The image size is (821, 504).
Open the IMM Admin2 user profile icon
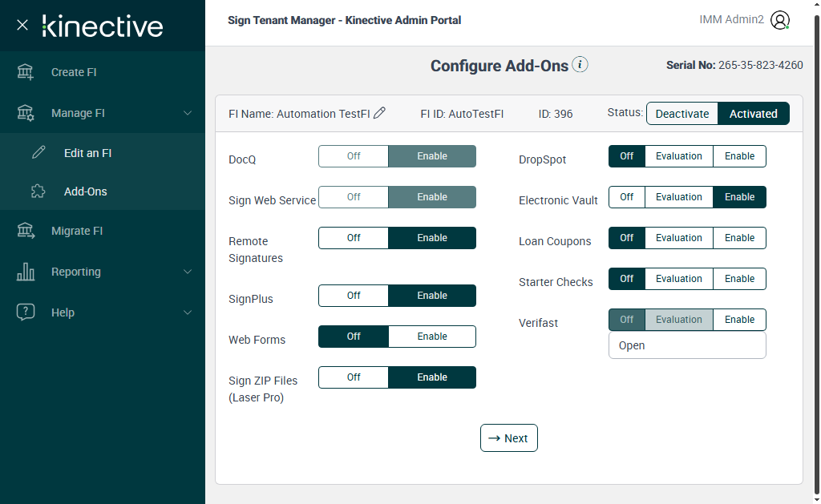[x=779, y=21]
